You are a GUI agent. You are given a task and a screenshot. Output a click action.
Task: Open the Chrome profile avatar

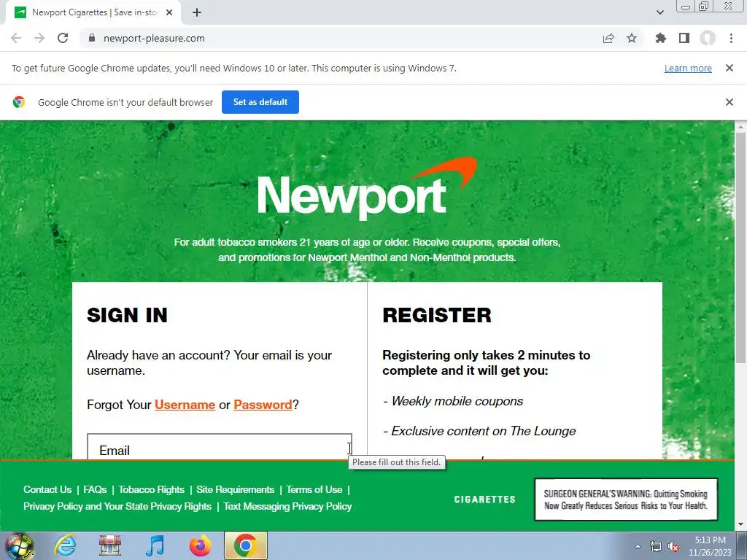(x=708, y=38)
